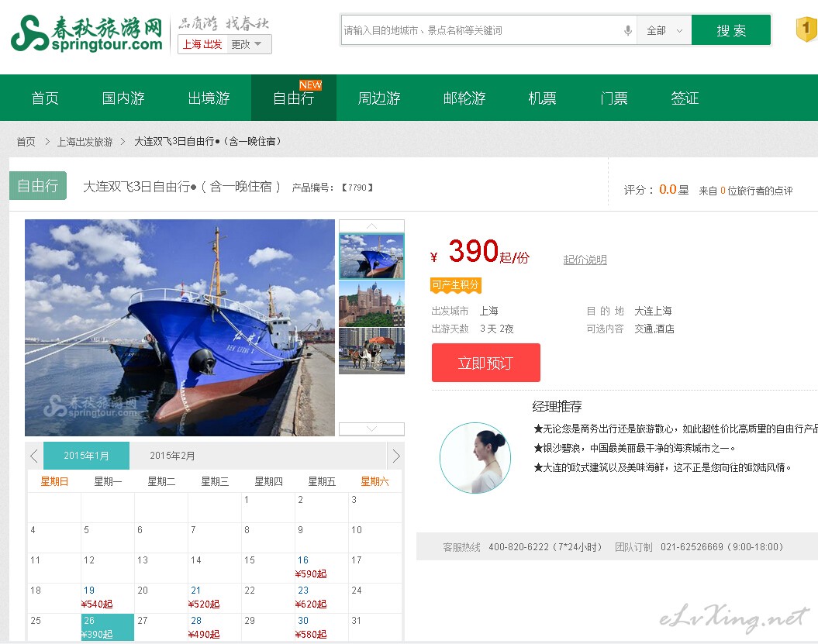The height and width of the screenshot is (644, 818).
Task: Click the red 立即预订 button
Action: pos(485,363)
